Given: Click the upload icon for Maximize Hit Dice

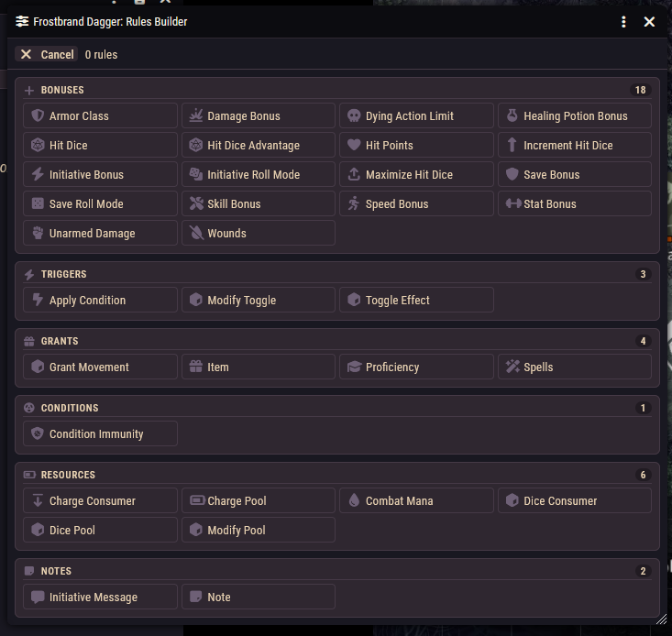Looking at the screenshot, I should click(354, 174).
